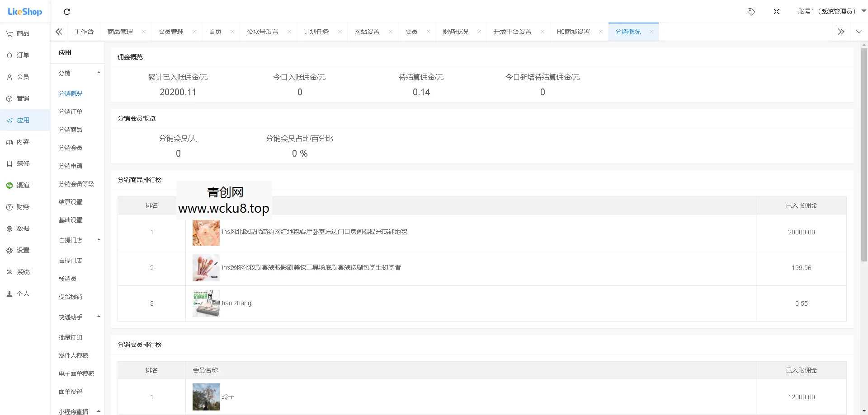Click the rug product thumbnail in rank 1
The height and width of the screenshot is (415, 868).
[x=206, y=232]
